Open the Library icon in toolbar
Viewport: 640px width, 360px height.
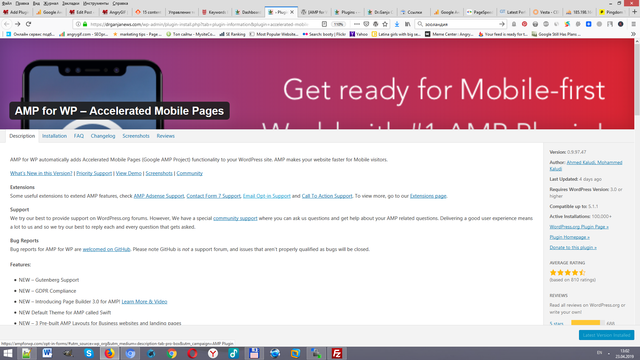tap(407, 24)
